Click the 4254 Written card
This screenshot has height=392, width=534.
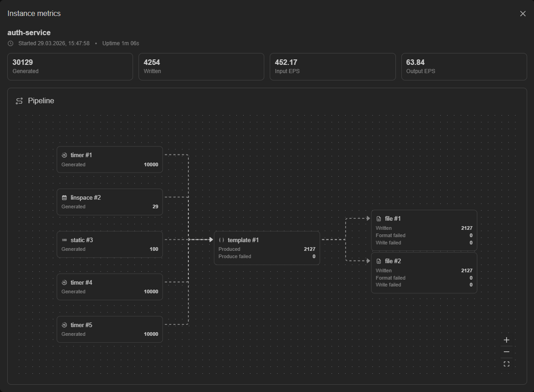201,67
